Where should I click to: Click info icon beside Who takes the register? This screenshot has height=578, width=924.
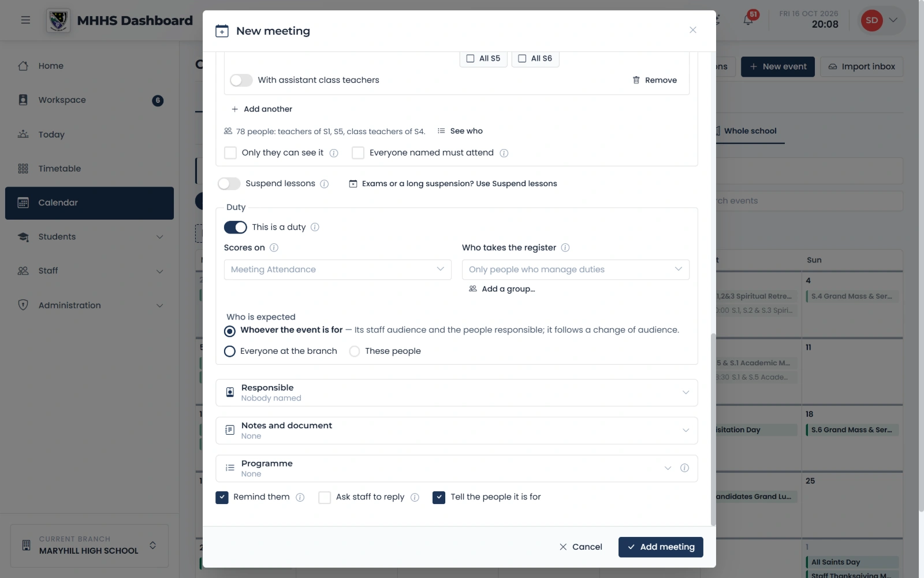pyautogui.click(x=565, y=247)
